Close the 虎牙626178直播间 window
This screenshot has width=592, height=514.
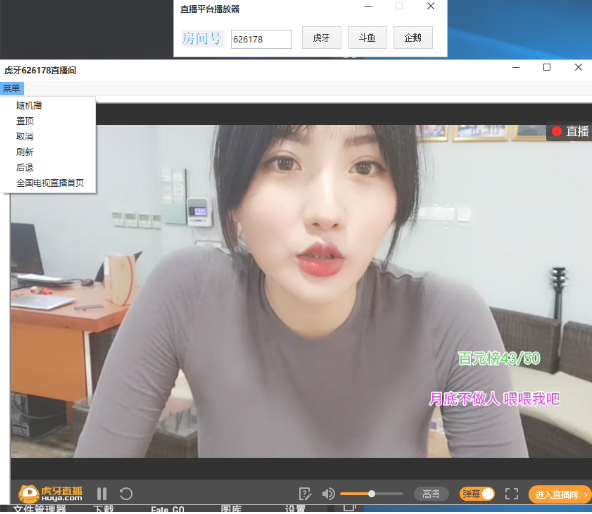(x=578, y=68)
